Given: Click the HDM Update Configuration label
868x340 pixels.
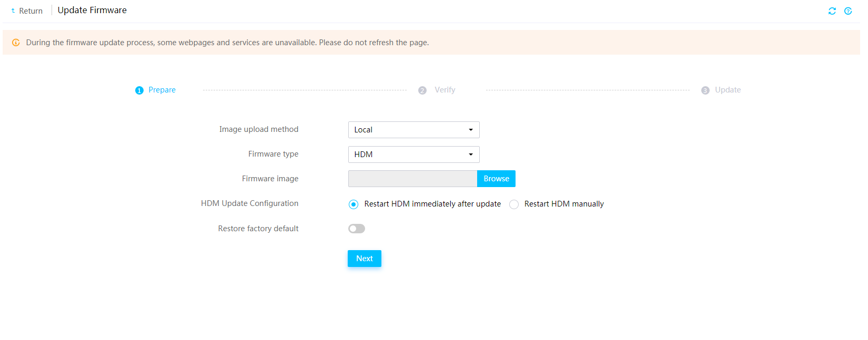Looking at the screenshot, I should (250, 203).
